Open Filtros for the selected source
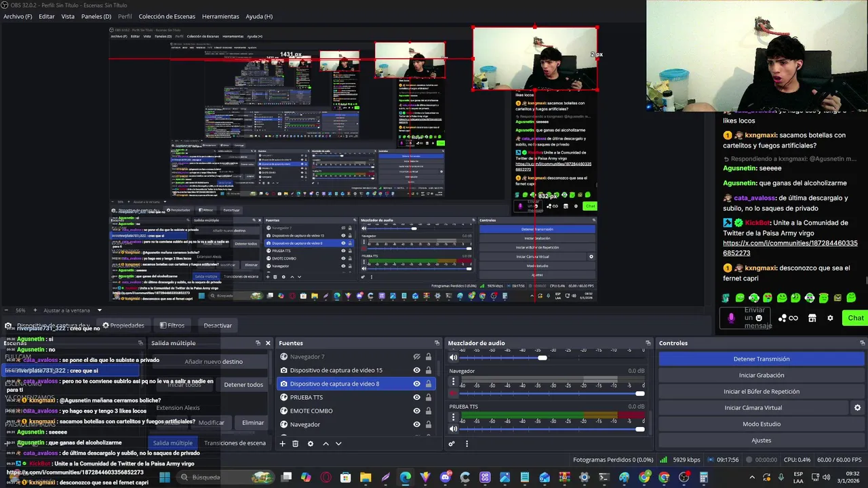The image size is (868, 488). 172,325
